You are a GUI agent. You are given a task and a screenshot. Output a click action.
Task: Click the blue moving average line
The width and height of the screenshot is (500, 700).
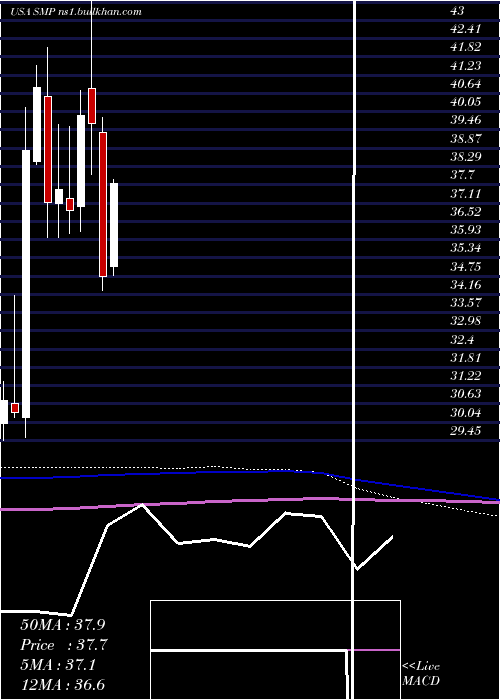pyautogui.click(x=250, y=472)
